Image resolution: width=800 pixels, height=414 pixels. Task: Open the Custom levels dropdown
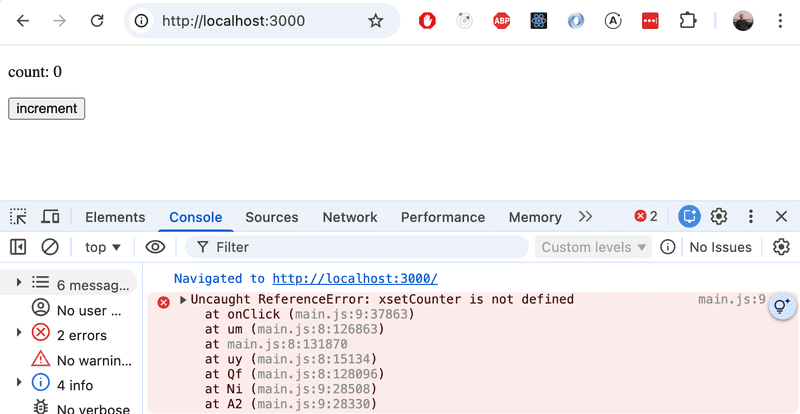tap(593, 247)
